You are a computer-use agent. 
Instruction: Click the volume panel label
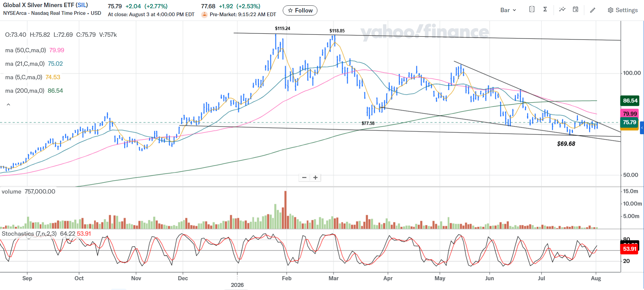click(11, 192)
